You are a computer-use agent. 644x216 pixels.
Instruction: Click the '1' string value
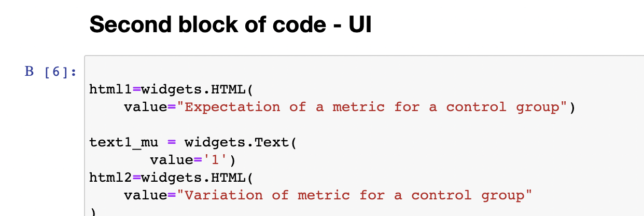215,160
